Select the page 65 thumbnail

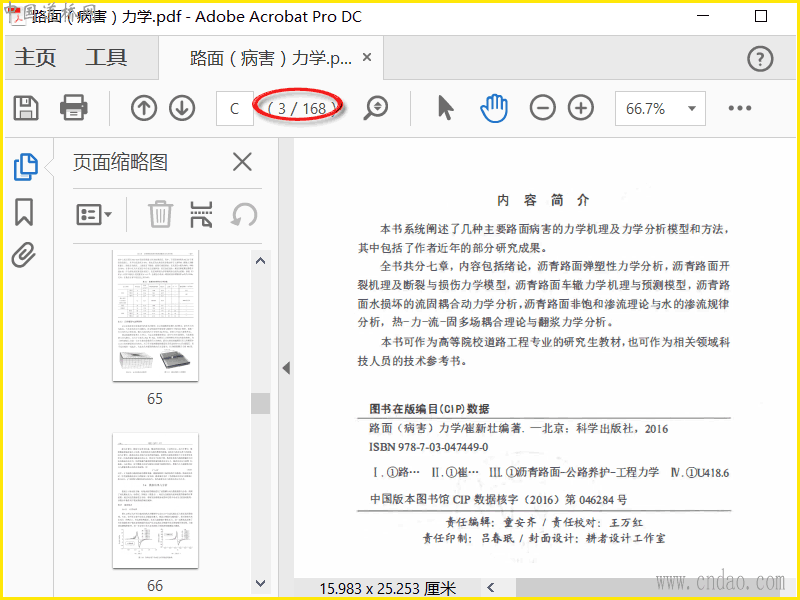coord(155,316)
